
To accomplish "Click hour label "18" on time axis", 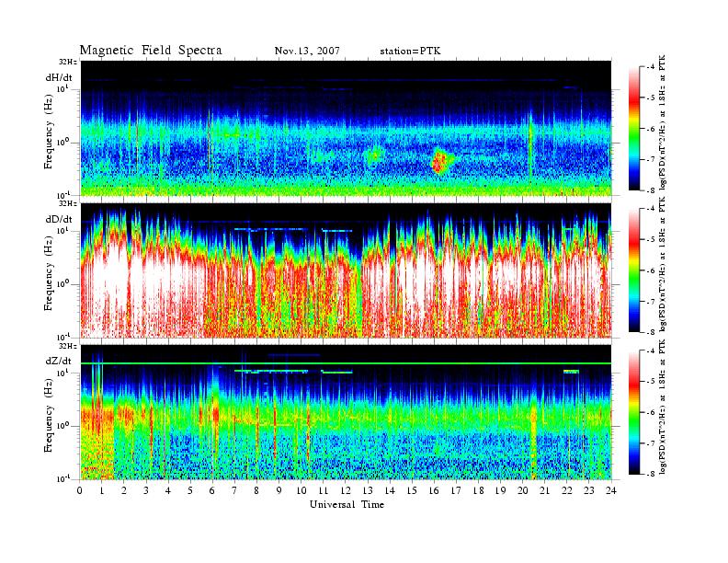I will 478,490.
